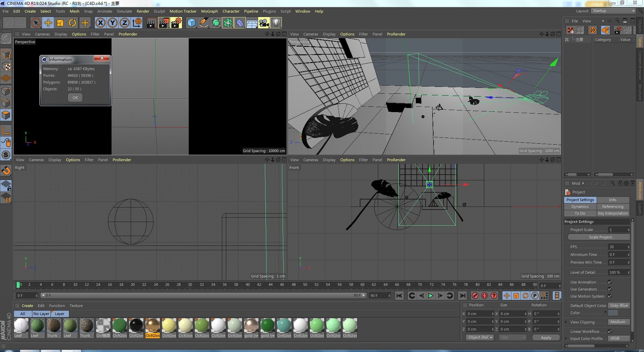Viewport: 644px width, 352px height.
Task: Click OK in the Information dialog
Action: point(75,98)
